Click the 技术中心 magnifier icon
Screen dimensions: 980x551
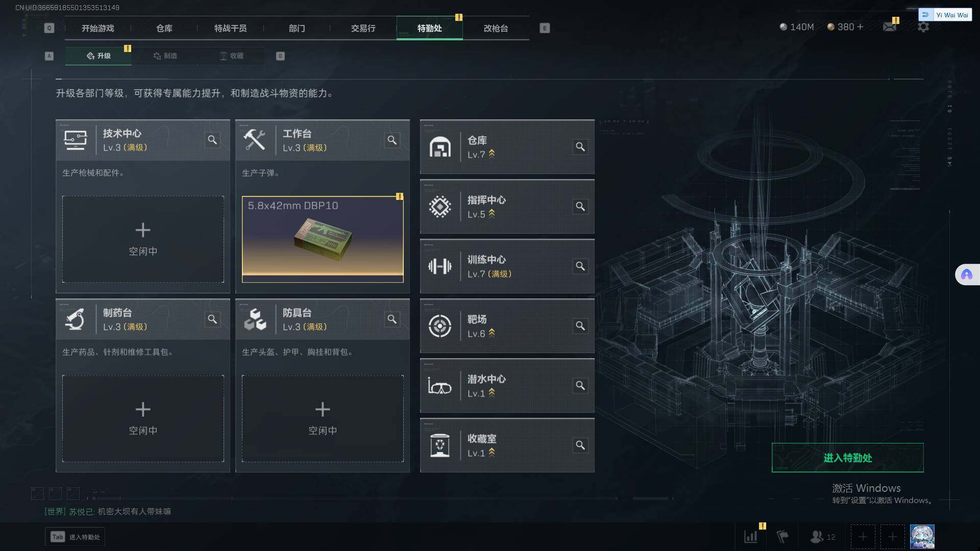(212, 140)
